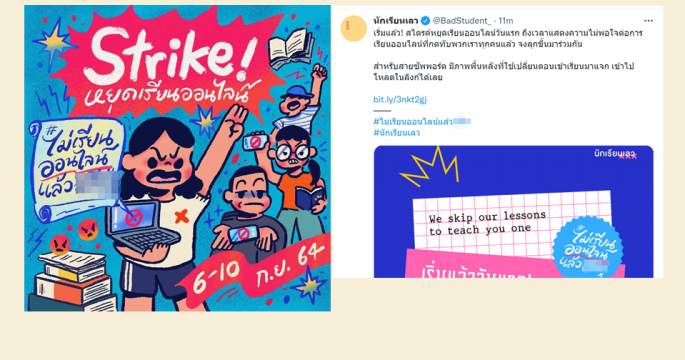This screenshot has height=360, width=685.
Task: Click the 'We skip our lessons' note card
Action: coord(512,224)
